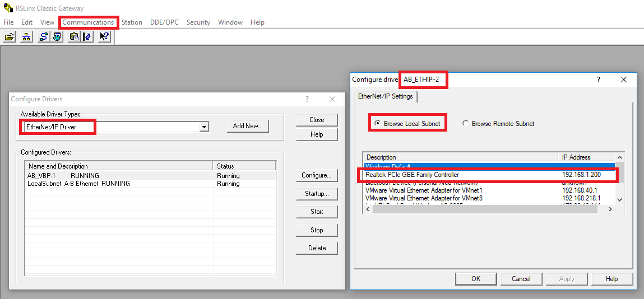Click the IP Address column header
The width and height of the screenshot is (644, 299).
pos(586,157)
